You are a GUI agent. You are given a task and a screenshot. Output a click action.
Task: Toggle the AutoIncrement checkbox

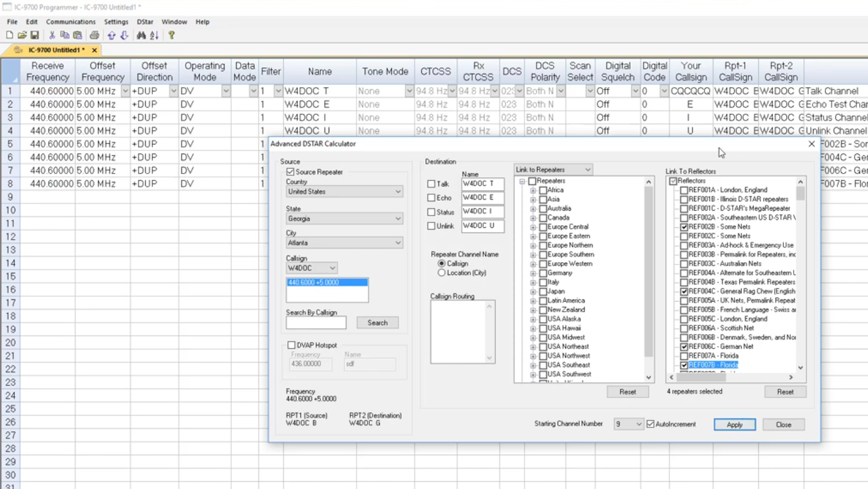pos(651,424)
